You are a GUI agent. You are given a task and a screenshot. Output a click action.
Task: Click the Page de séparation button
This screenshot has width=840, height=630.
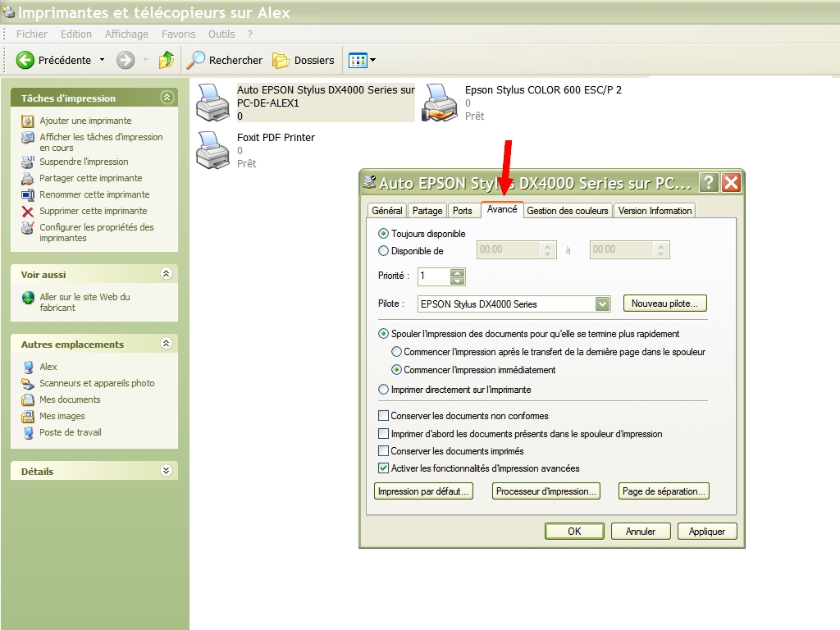click(x=664, y=491)
